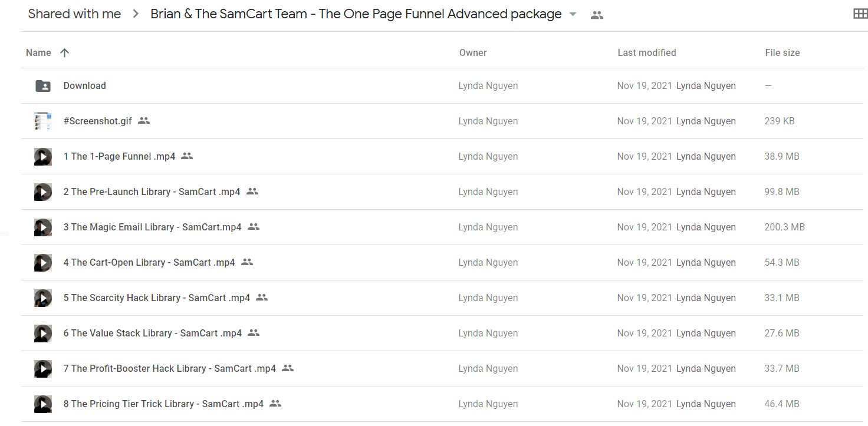Open 8 The Pricing Tier Trick Library - SamCart .mp4
The image size is (868, 426).
tap(163, 404)
